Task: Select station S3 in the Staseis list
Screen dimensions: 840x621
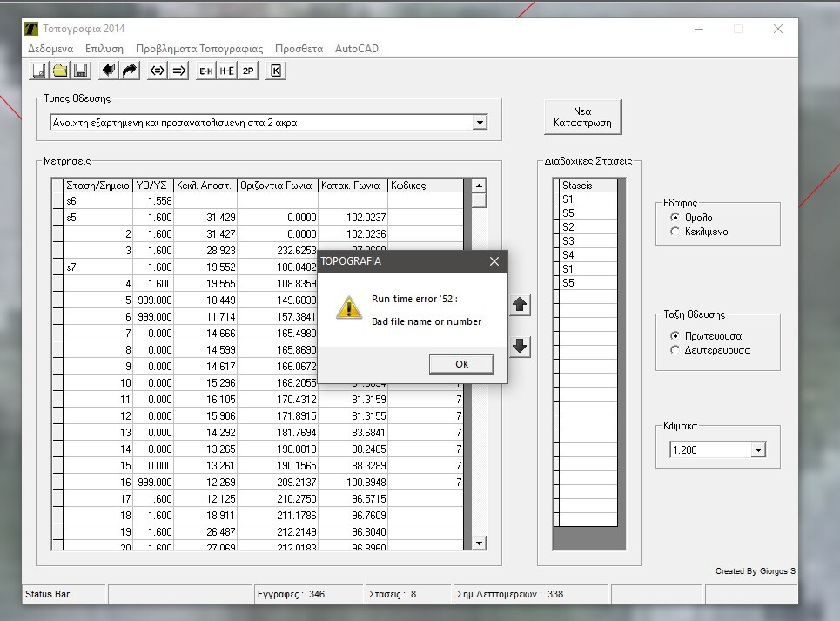Action: (588, 241)
